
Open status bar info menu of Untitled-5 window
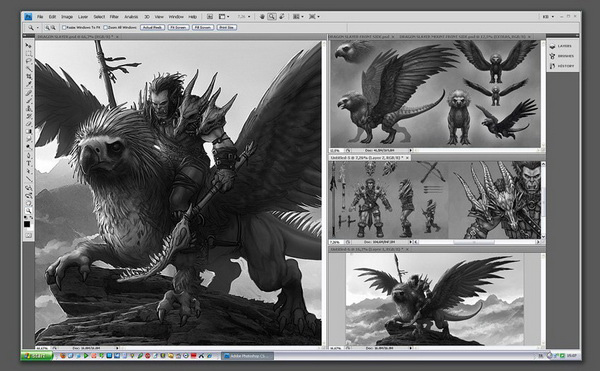click(x=411, y=242)
